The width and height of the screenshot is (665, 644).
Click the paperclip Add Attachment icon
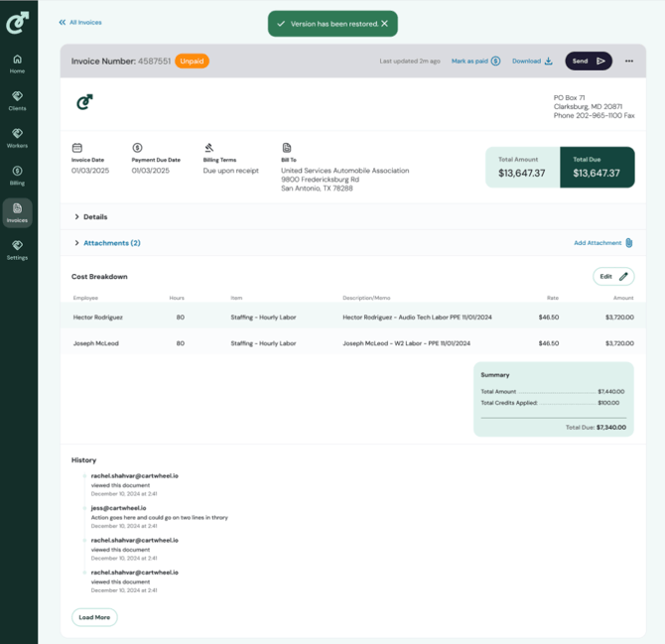click(x=629, y=243)
